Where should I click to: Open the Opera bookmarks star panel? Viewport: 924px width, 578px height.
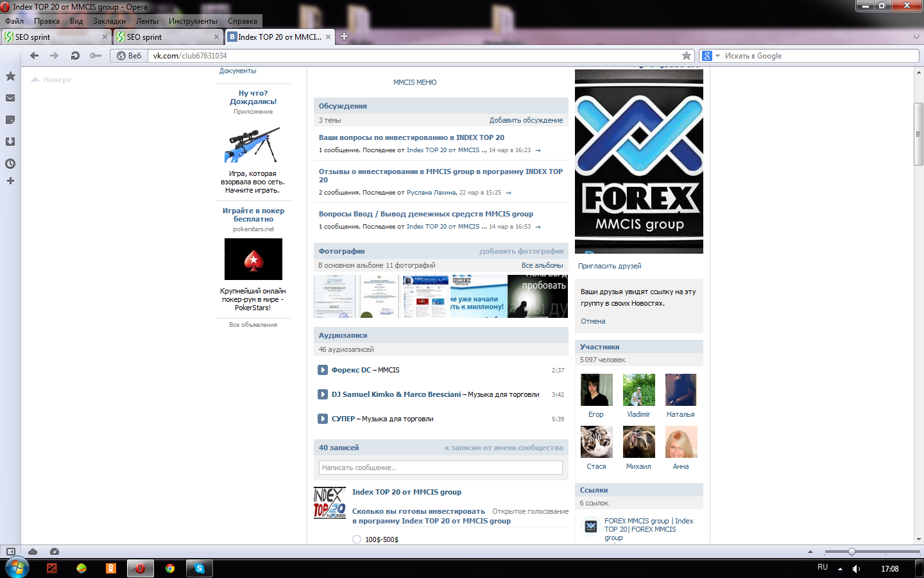[10, 76]
